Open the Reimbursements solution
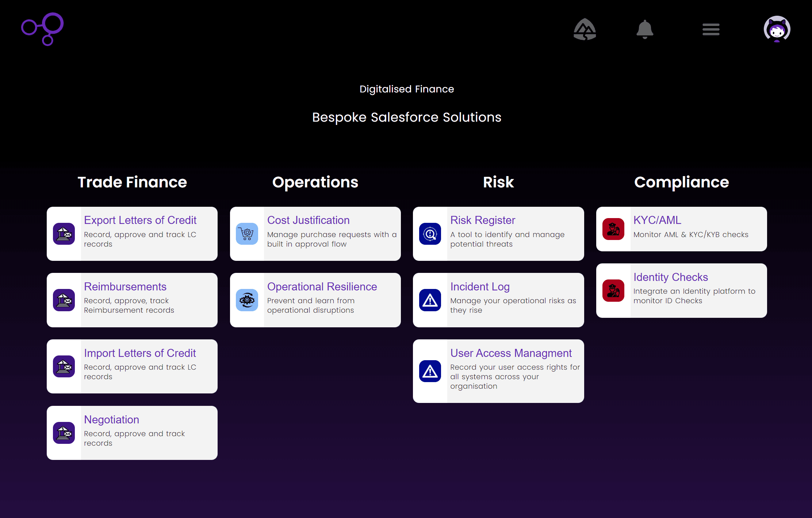 (125, 287)
